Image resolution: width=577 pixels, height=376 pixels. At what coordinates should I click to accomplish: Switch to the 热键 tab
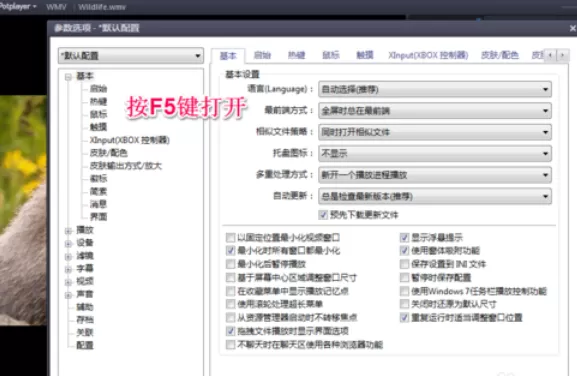[297, 55]
